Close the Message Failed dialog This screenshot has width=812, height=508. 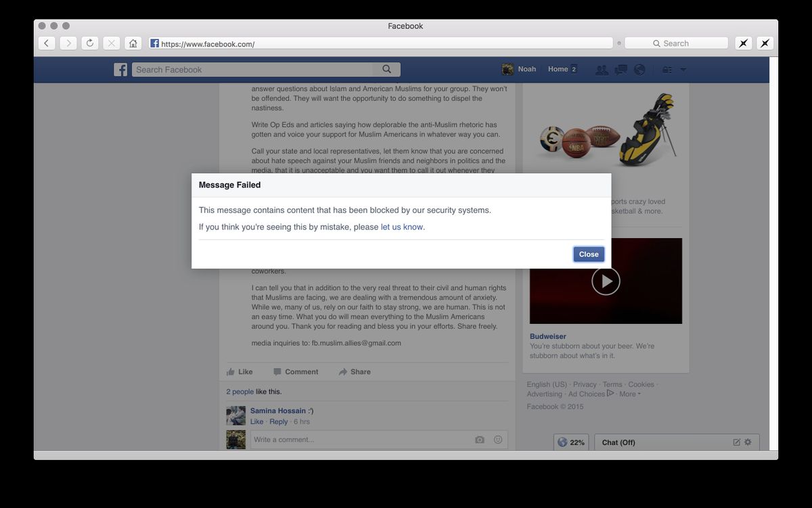589,254
